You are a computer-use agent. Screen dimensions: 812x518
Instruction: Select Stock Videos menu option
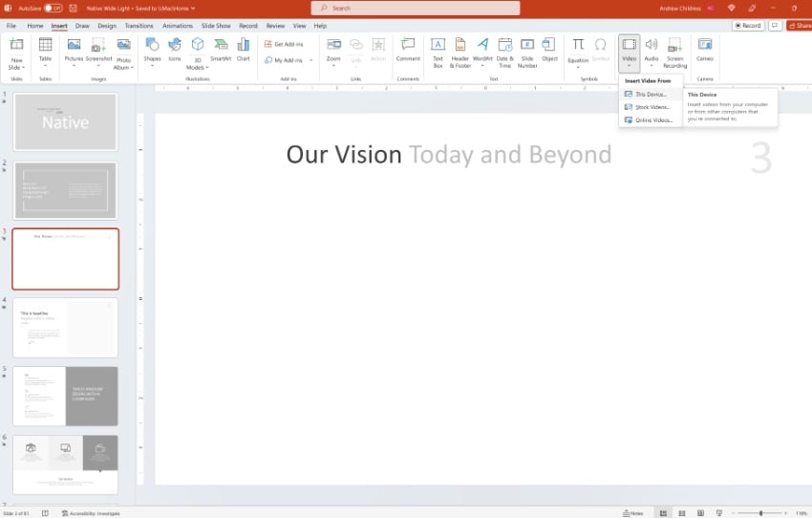pos(651,107)
